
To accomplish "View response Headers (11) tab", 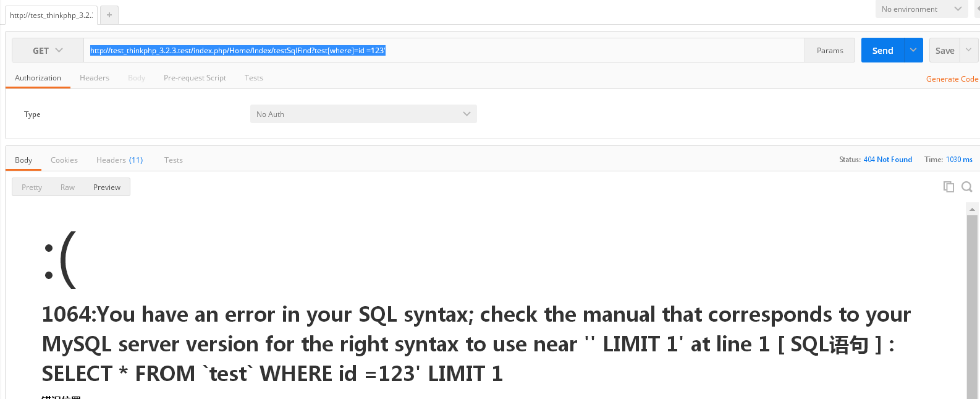I will [x=119, y=160].
